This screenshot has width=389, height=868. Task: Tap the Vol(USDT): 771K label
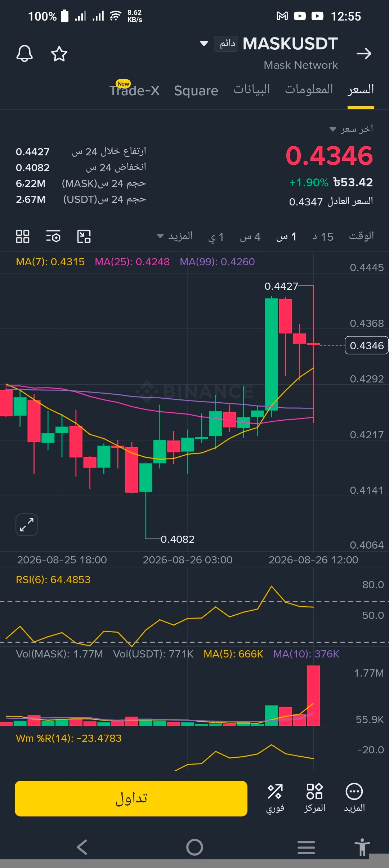[x=153, y=654]
